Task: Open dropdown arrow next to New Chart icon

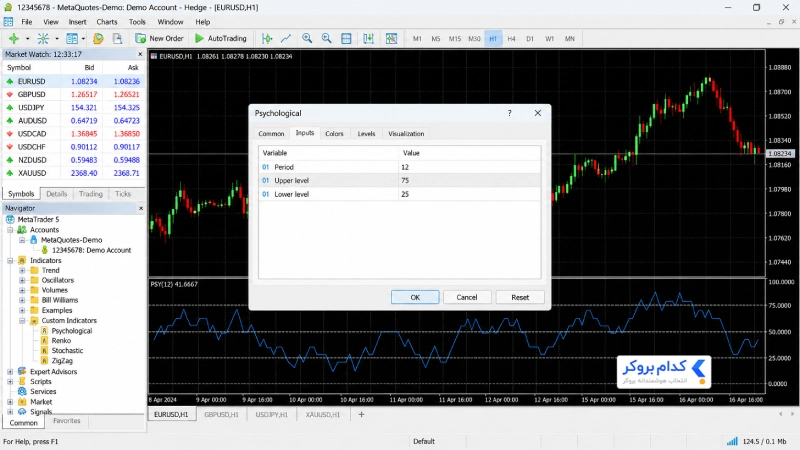Action: tap(28, 39)
